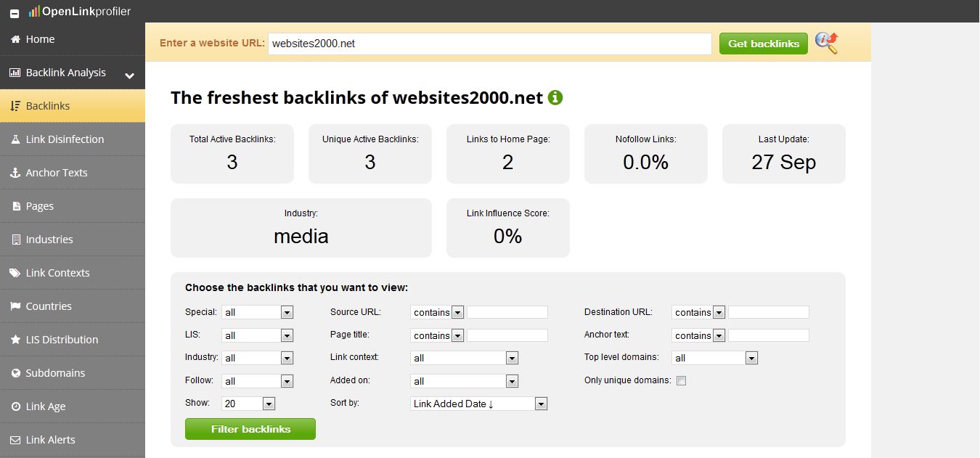Click the Link Contexts tags icon
Screen dimensions: 980x458
pyautogui.click(x=15, y=273)
